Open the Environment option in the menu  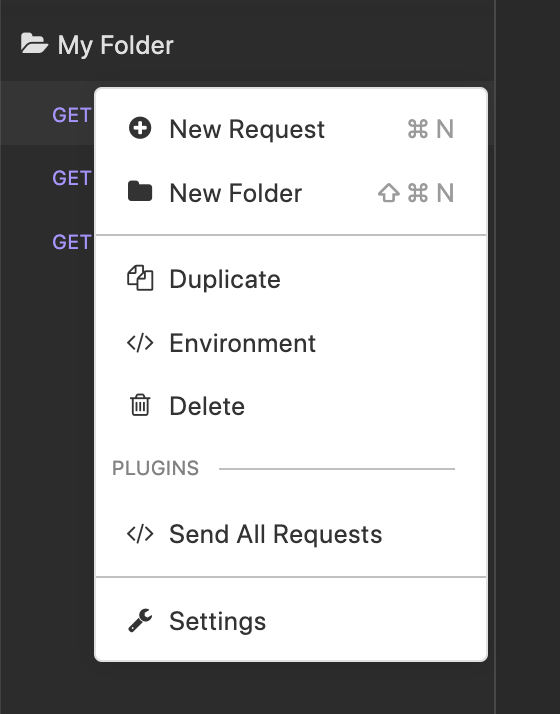pyautogui.click(x=291, y=343)
